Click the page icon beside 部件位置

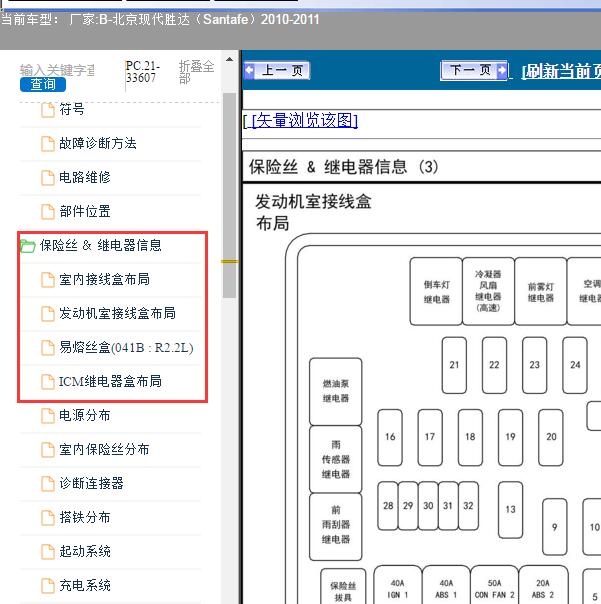pos(47,212)
